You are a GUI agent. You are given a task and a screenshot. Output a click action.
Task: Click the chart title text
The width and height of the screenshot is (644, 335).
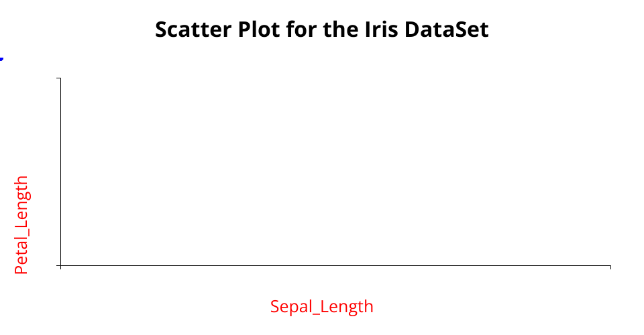point(321,29)
